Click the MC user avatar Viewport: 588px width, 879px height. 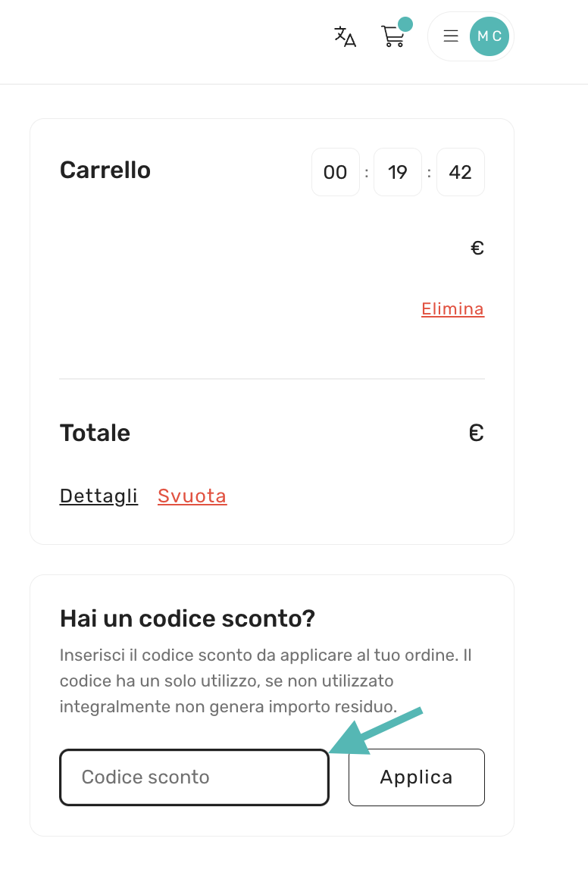coord(489,36)
